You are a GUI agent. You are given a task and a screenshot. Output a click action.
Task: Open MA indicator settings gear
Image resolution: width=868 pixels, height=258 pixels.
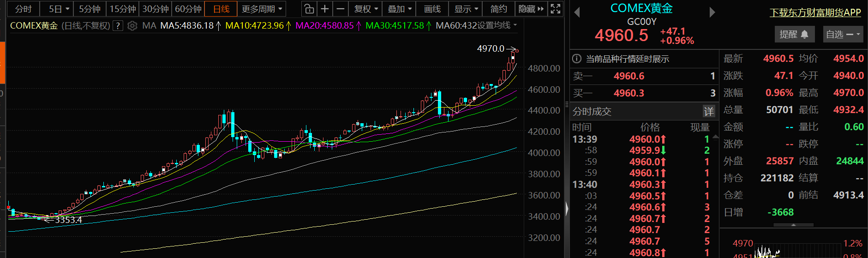[x=132, y=26]
